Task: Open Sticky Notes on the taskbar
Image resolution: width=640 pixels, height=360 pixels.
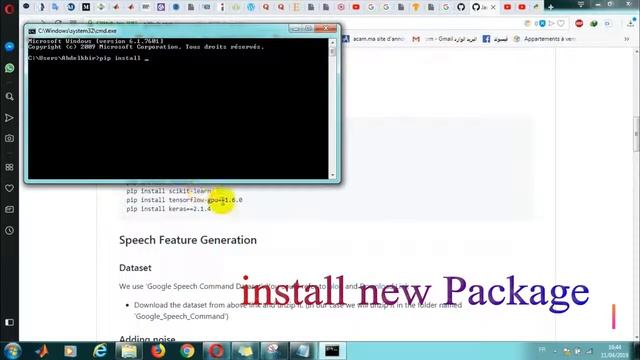Action: (x=245, y=351)
